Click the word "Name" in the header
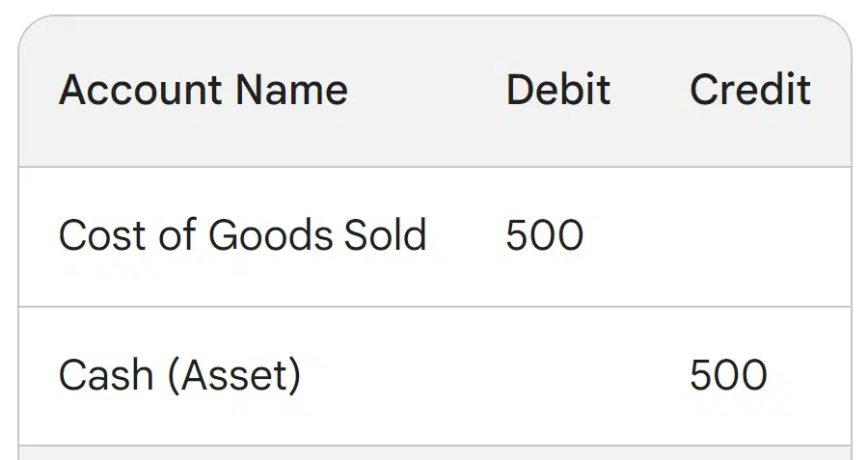 [x=291, y=91]
